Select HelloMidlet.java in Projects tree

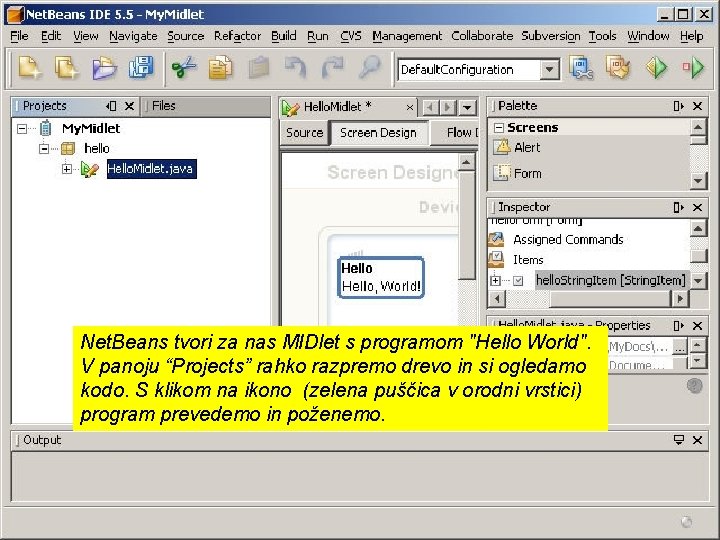pyautogui.click(x=152, y=169)
